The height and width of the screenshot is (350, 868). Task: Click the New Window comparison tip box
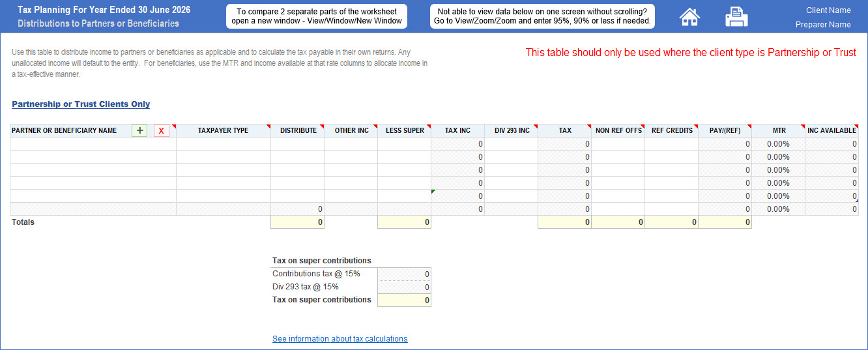tap(317, 16)
